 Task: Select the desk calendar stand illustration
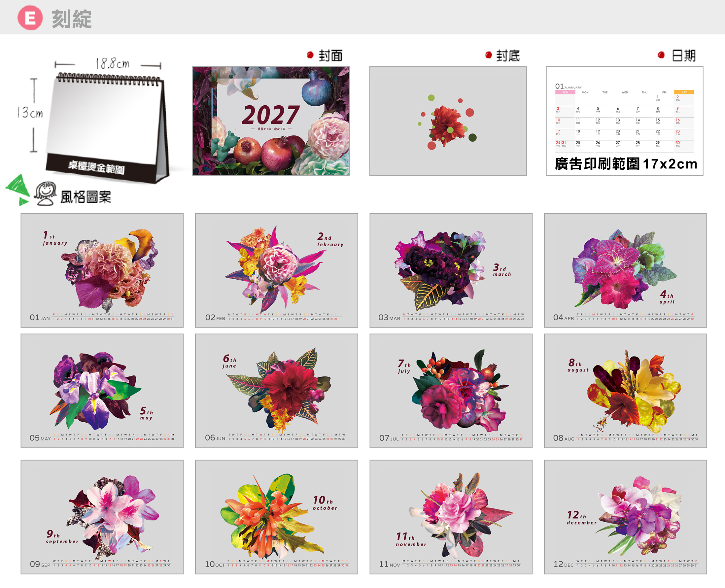click(x=106, y=127)
